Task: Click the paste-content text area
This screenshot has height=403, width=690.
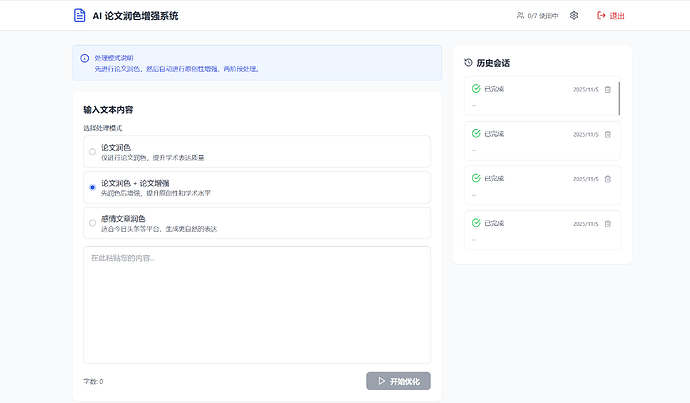Action: tap(257, 305)
